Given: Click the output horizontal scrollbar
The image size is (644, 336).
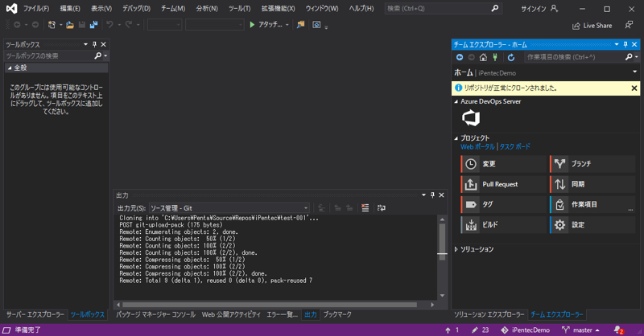Looking at the screenshot, I should 270,305.
